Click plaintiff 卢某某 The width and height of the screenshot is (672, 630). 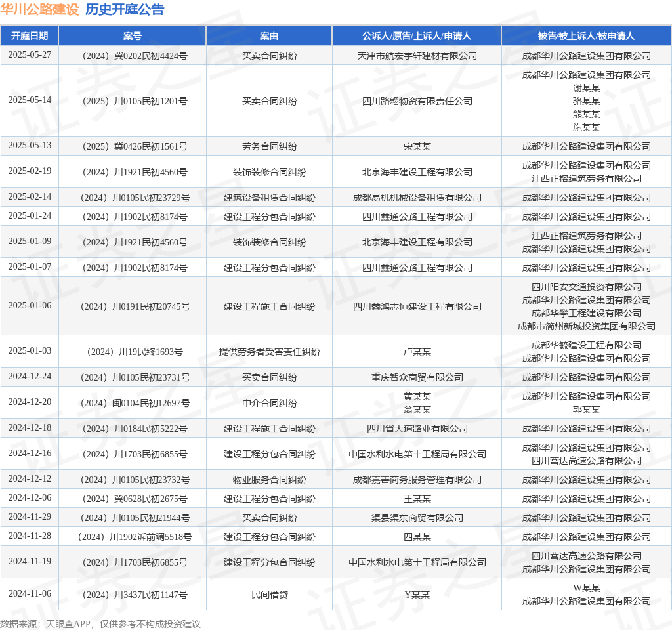pos(417,352)
